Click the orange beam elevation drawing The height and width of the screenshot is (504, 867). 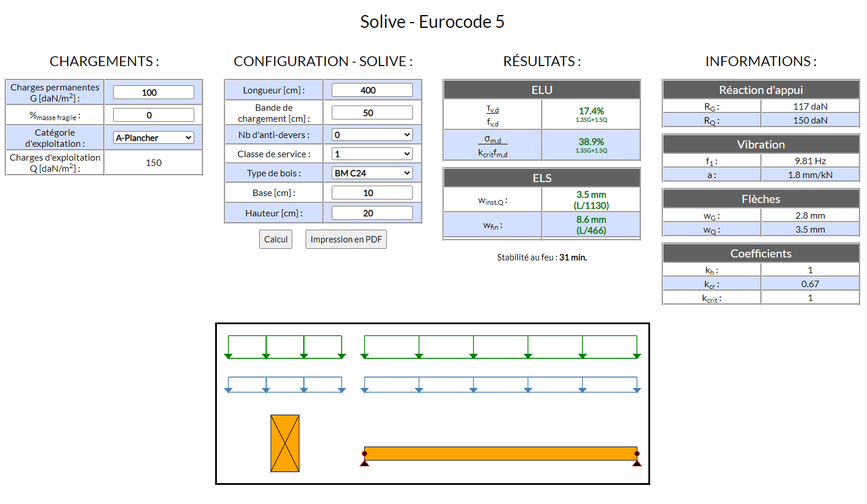[x=500, y=454]
